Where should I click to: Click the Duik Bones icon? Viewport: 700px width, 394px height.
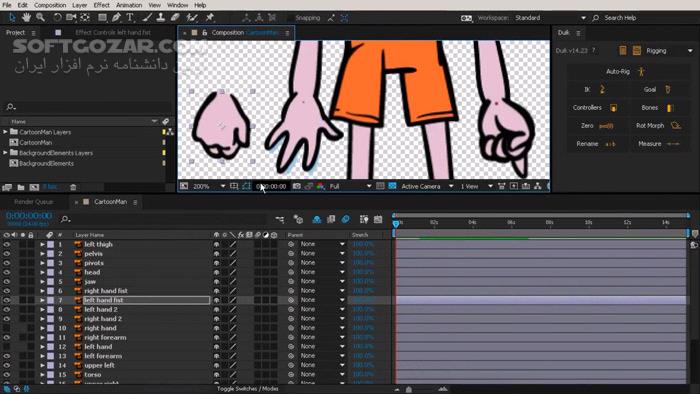pos(670,108)
